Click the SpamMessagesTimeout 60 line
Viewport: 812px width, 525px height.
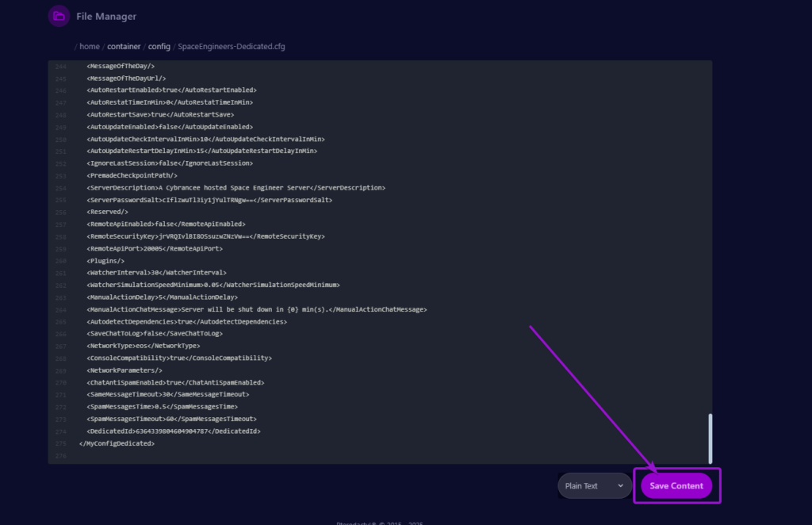tap(171, 419)
